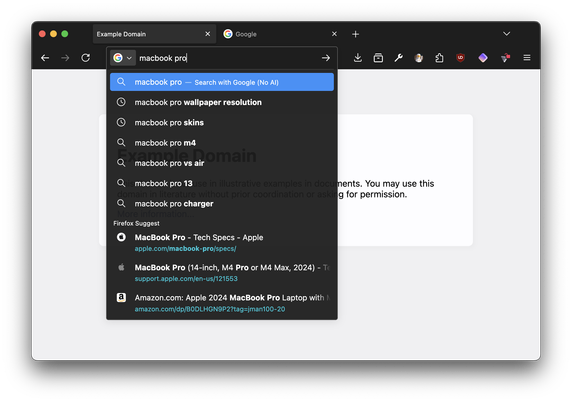Click the magnifier icon beside 'macbook pro m4'

coord(121,142)
